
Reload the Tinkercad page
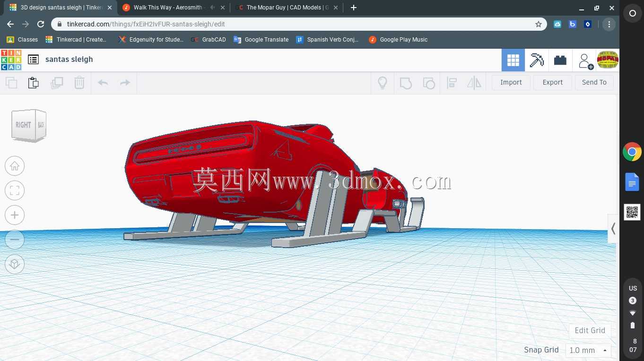click(x=41, y=24)
